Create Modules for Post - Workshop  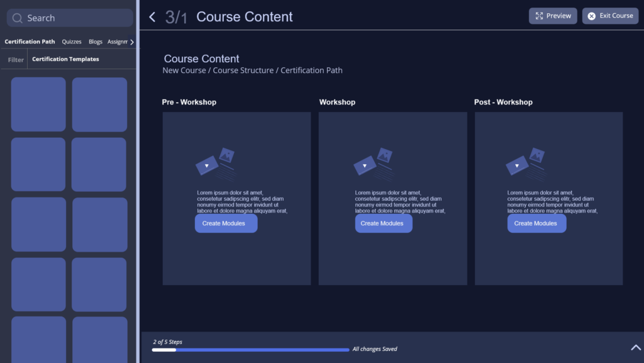tap(537, 223)
